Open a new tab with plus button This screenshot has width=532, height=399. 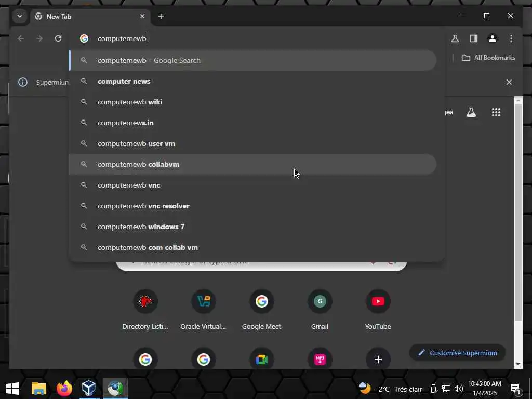point(161,16)
